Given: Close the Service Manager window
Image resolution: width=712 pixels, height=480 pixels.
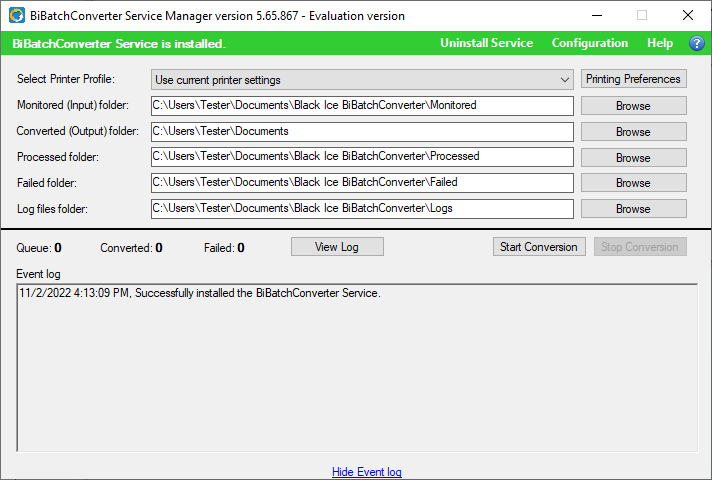Looking at the screenshot, I should (x=687, y=15).
